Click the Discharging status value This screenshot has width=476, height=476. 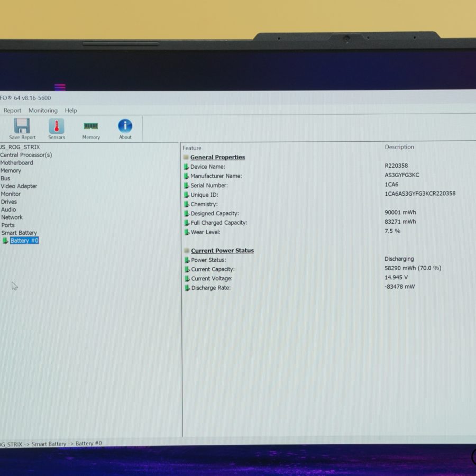(x=399, y=259)
